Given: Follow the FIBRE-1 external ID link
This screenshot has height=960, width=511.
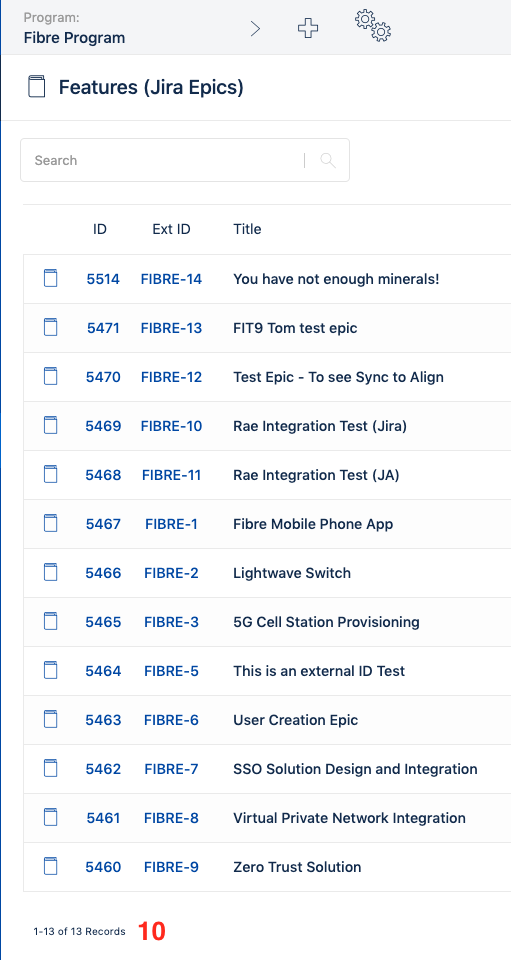Looking at the screenshot, I should coord(171,524).
